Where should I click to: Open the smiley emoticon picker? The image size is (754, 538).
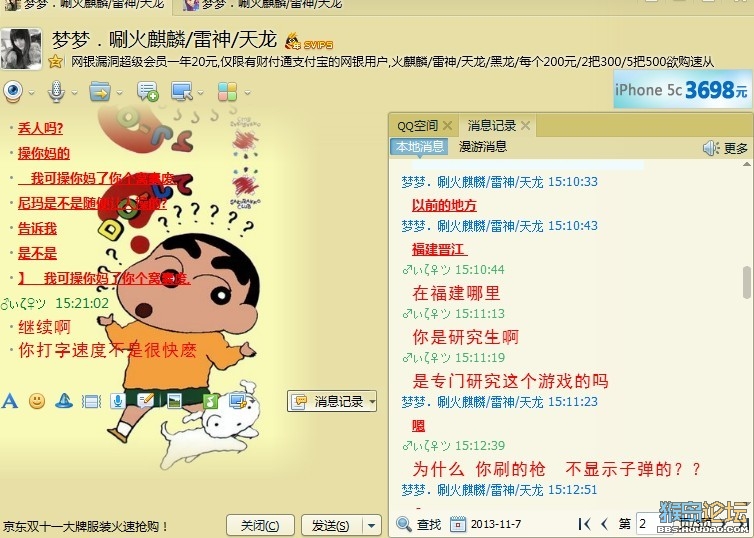click(37, 400)
